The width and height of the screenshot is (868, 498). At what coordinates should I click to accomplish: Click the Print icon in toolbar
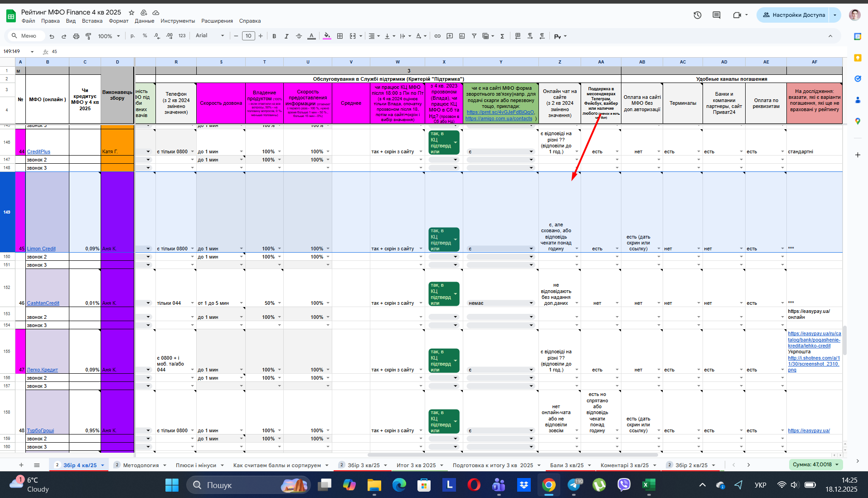click(x=76, y=36)
